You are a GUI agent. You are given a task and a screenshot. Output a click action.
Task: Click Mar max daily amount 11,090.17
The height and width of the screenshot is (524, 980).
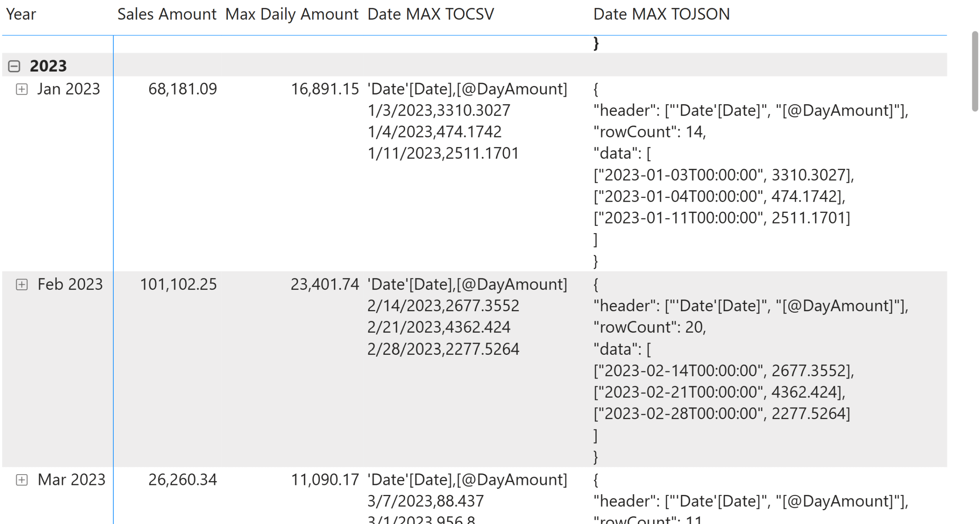[x=325, y=480]
